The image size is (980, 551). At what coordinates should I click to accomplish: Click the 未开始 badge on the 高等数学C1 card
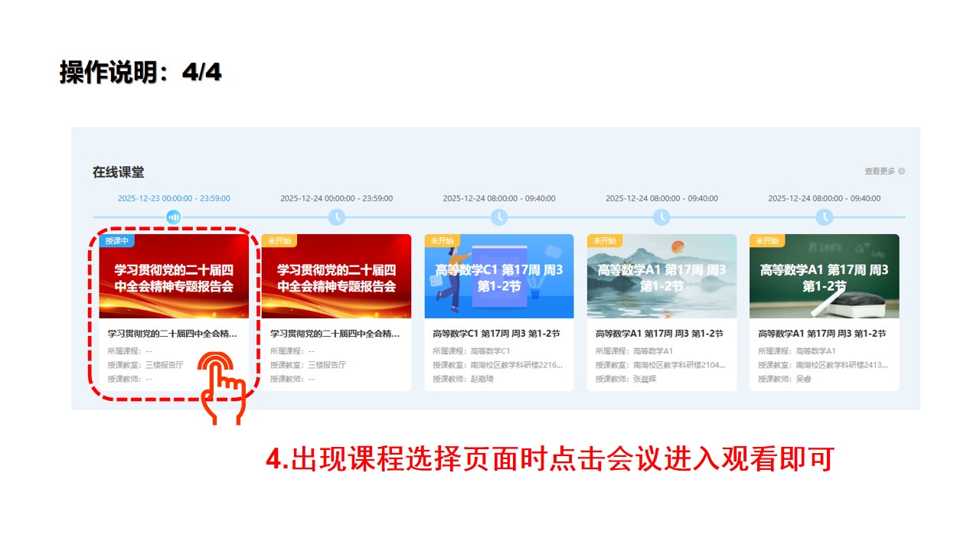point(442,241)
